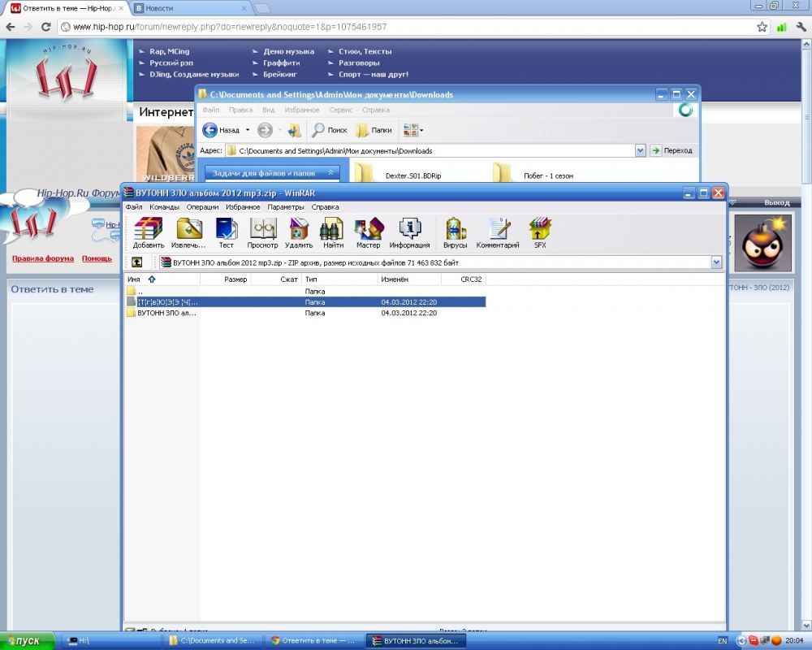This screenshot has width=812, height=650.
Task: Open the Find (Найти) binoculars tool
Action: 333,232
